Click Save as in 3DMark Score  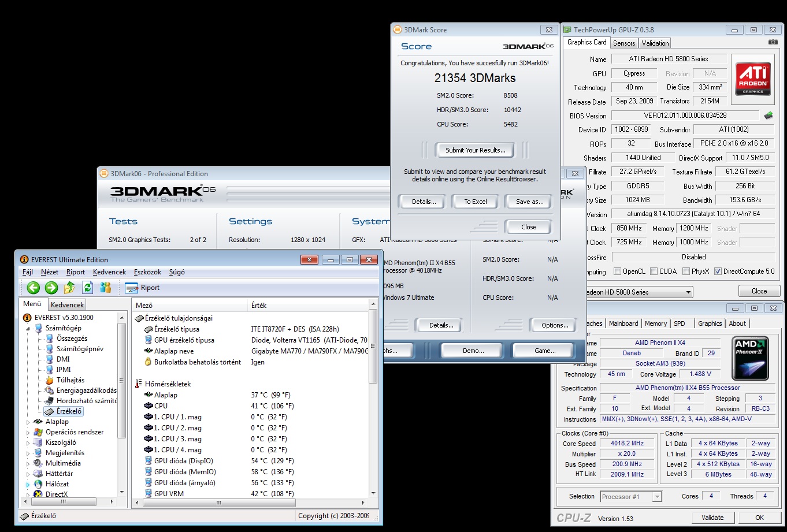(529, 202)
